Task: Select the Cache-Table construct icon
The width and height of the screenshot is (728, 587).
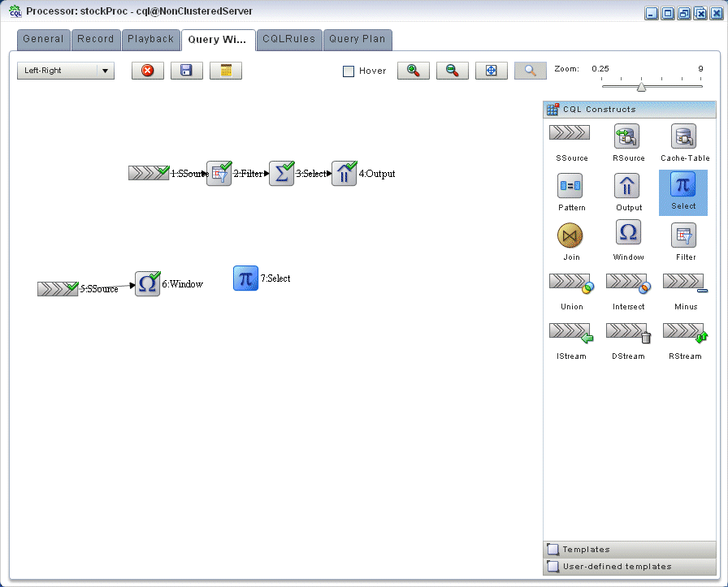Action: [x=683, y=136]
